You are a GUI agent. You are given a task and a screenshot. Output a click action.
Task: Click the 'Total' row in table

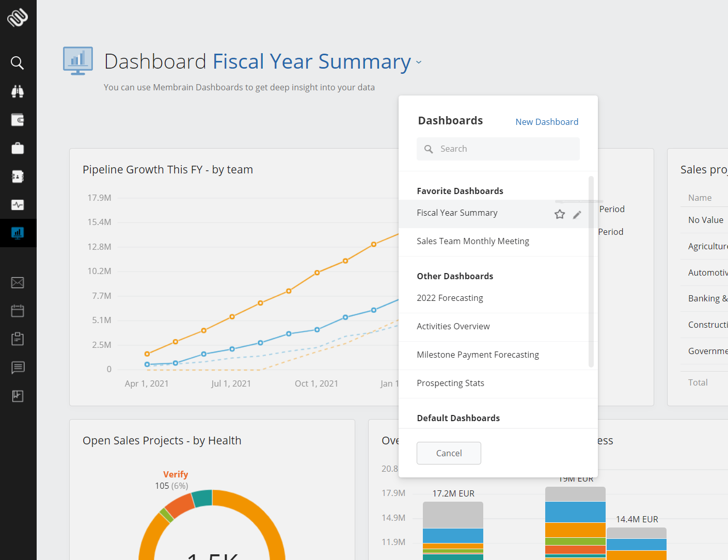point(704,382)
